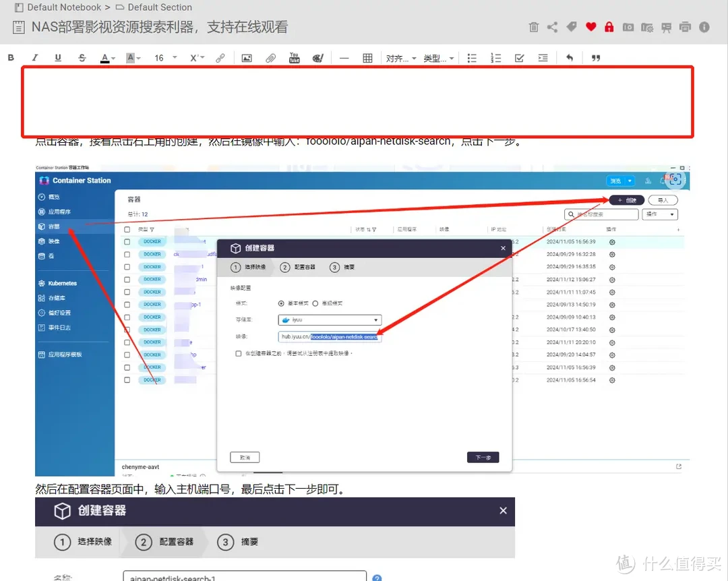Attach a file using the paperclip icon
Screen dimensions: 728x581
(x=270, y=57)
